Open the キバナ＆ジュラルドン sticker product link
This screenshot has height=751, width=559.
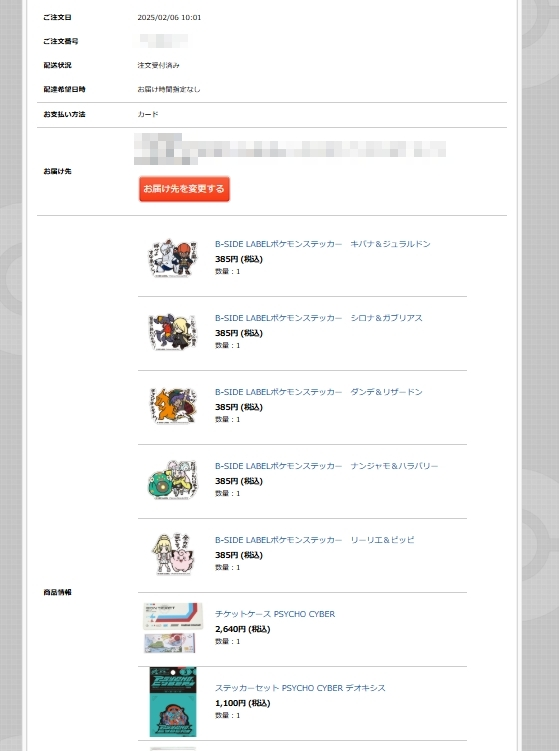pyautogui.click(x=322, y=244)
